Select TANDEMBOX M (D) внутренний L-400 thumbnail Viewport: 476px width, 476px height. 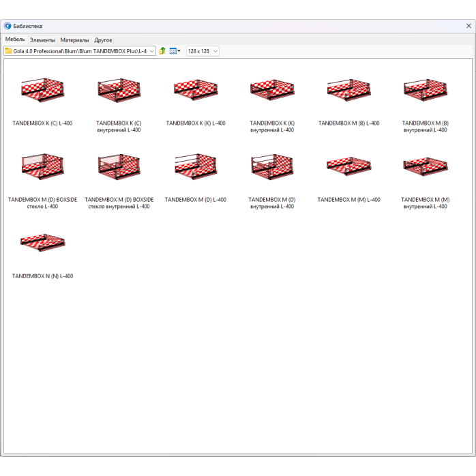272,166
